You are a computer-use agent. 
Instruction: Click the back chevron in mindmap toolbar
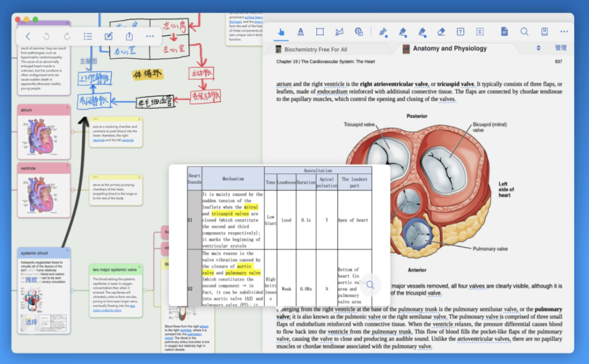click(x=28, y=36)
